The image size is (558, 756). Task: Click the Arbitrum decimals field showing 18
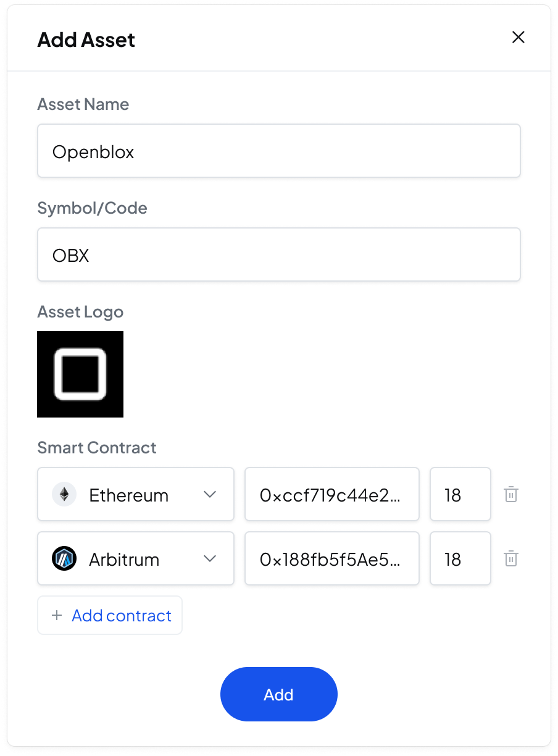tap(460, 559)
